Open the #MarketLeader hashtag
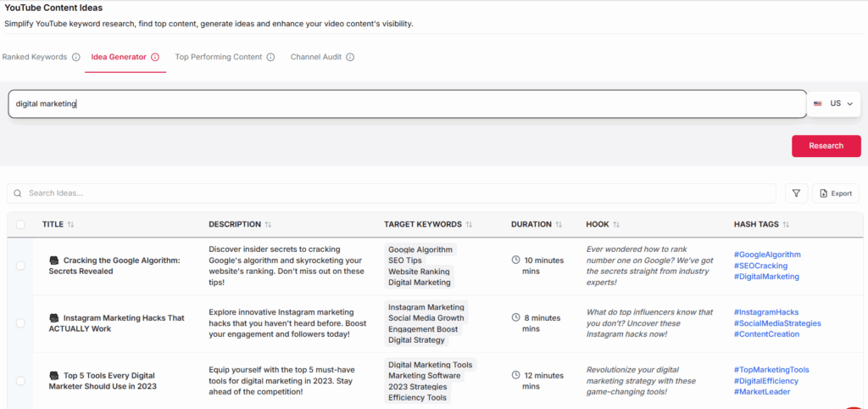Screen dimensions: 868x409 762,392
